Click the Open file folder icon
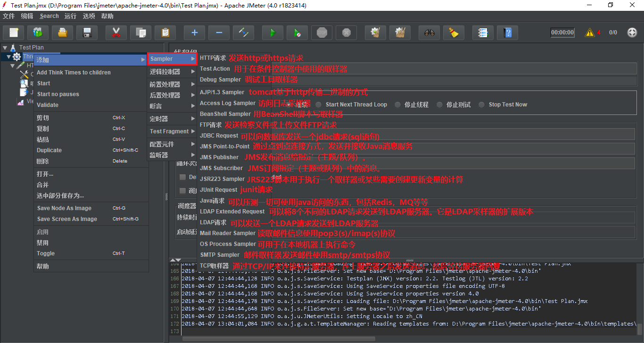644x343 pixels. (62, 33)
